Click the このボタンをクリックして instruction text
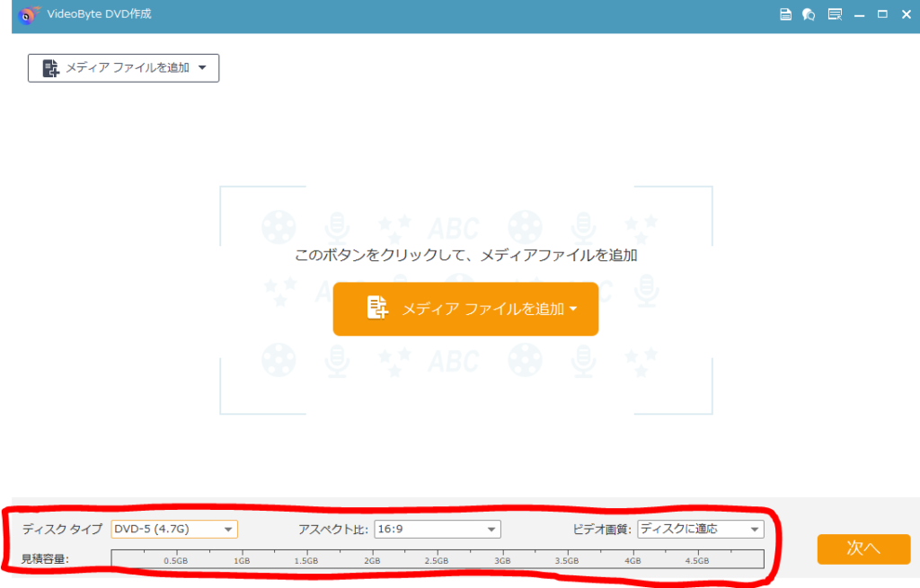The image size is (920, 588). [x=465, y=252]
